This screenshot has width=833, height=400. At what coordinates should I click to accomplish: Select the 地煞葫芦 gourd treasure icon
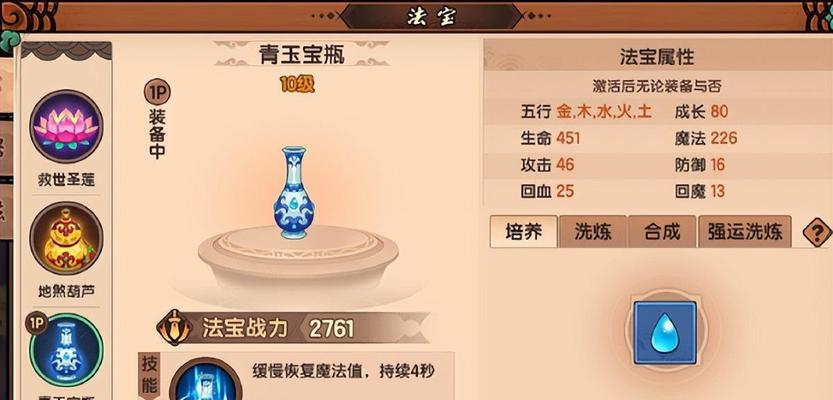coord(66,239)
